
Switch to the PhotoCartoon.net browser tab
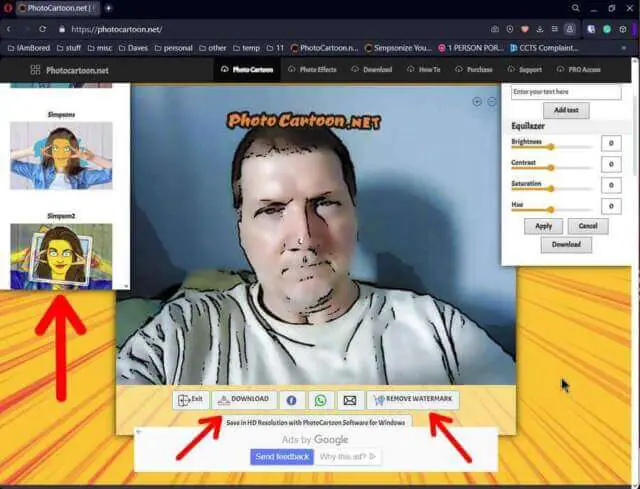point(58,8)
